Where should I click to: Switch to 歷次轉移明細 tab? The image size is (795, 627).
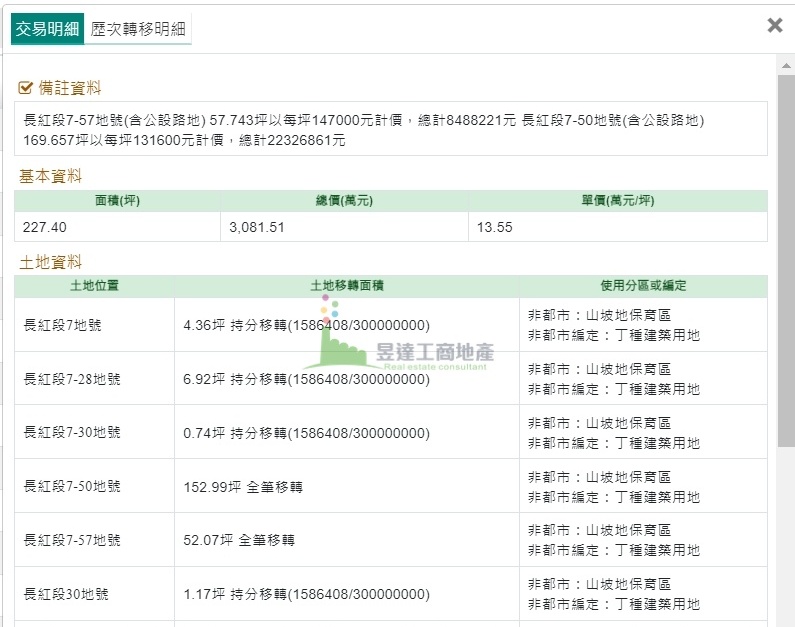[138, 29]
